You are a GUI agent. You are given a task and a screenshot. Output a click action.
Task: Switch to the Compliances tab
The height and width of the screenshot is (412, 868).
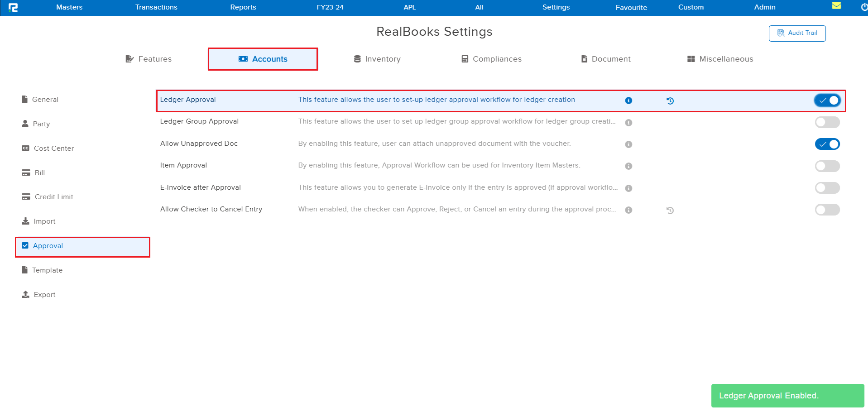[x=491, y=59]
